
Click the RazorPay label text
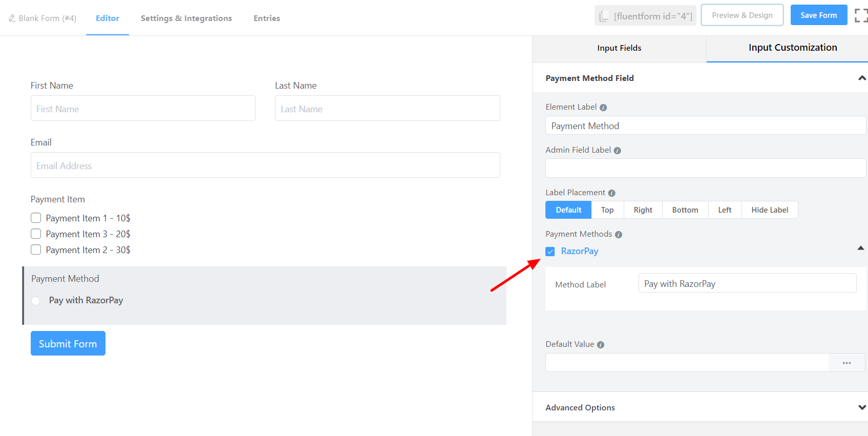579,251
